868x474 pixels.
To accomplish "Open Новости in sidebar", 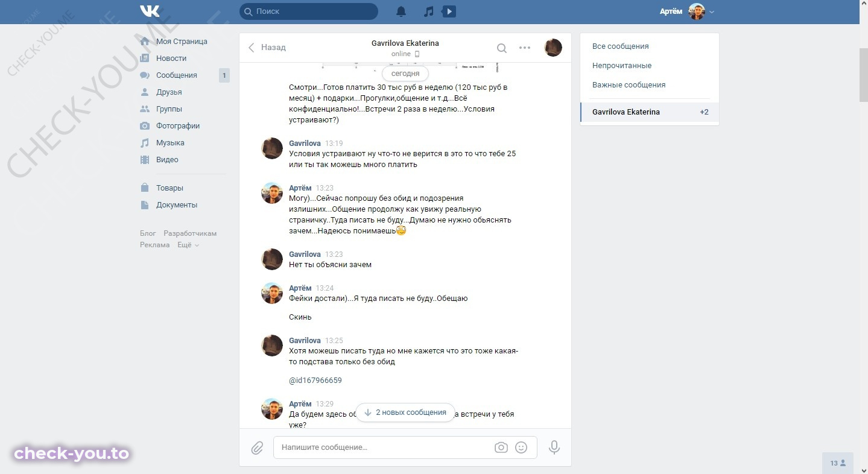I will coord(171,58).
